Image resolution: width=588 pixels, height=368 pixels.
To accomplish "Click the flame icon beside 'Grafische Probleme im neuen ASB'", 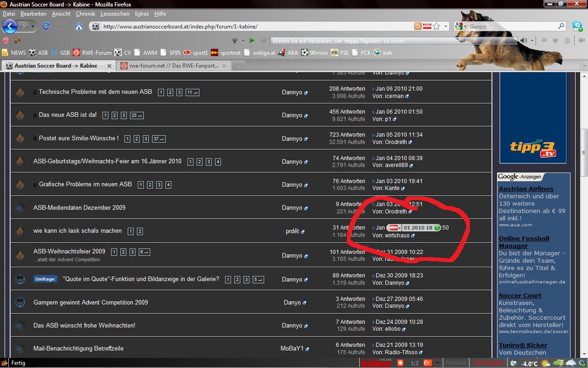I will [x=20, y=184].
